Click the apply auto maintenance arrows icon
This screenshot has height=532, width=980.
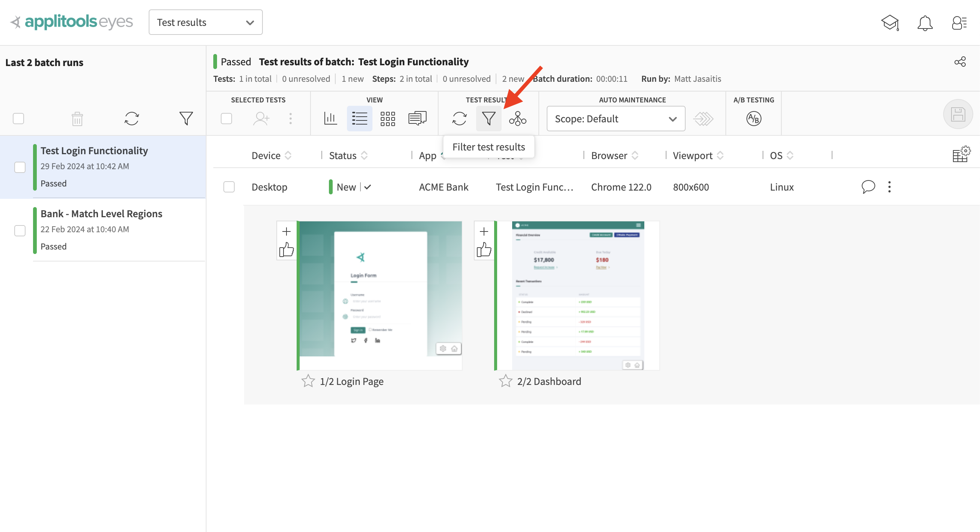703,119
